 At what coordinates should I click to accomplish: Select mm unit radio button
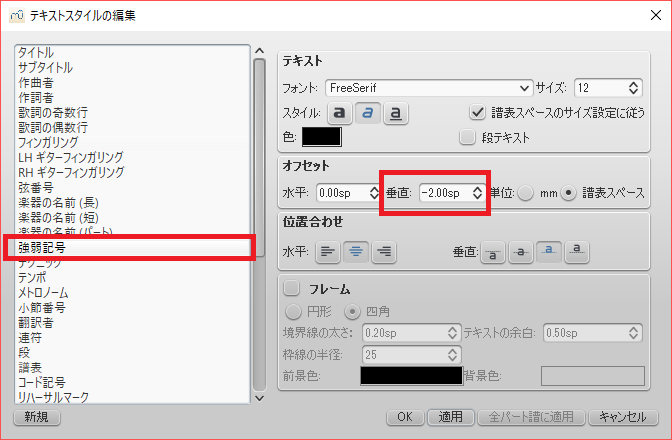(525, 193)
